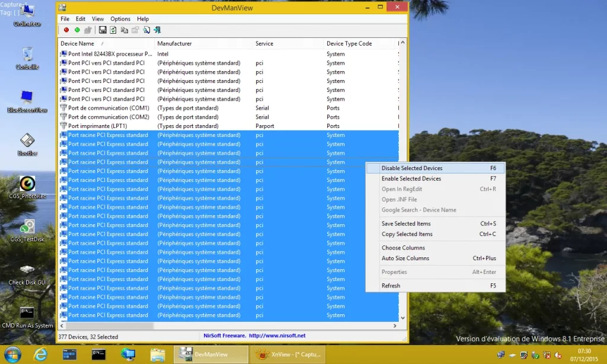The height and width of the screenshot is (364, 607).
Task: Click the vertical scrollbar up arrow
Action: (x=402, y=43)
